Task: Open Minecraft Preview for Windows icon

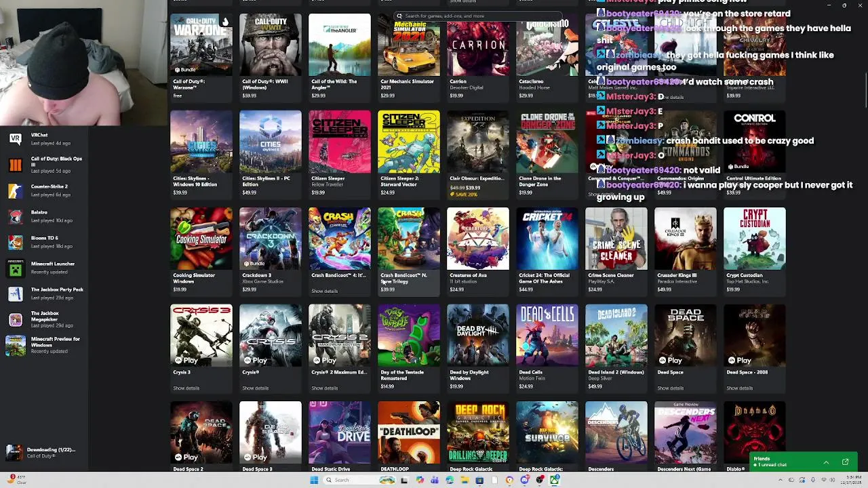Action: tap(15, 345)
